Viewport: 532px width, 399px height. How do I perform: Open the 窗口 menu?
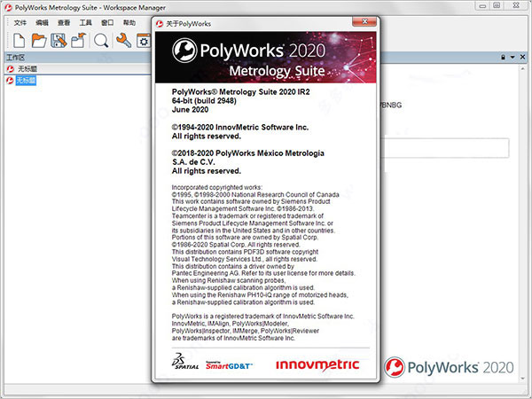click(107, 23)
